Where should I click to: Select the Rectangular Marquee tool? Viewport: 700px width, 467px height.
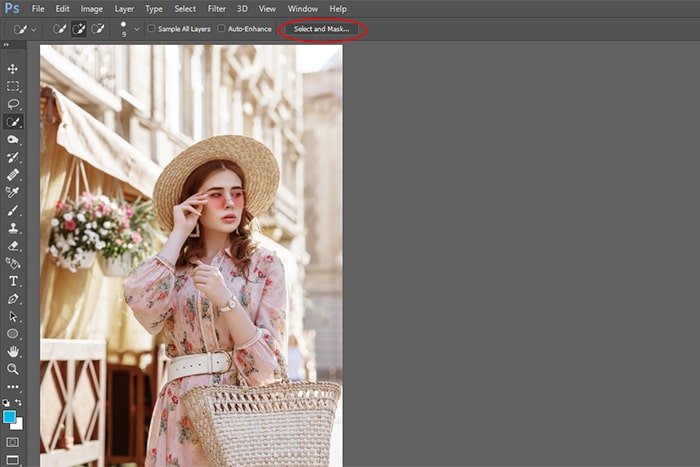(13, 86)
